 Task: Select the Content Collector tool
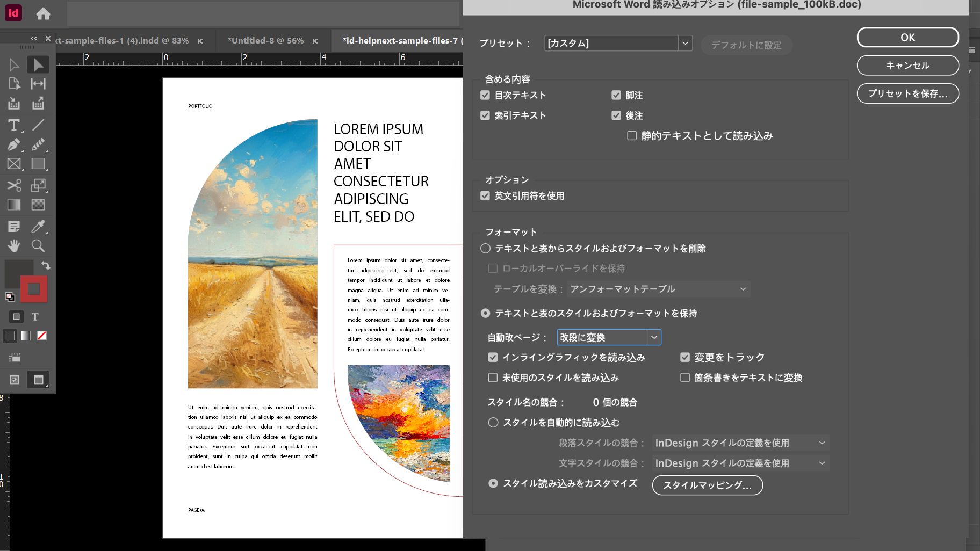[x=14, y=104]
